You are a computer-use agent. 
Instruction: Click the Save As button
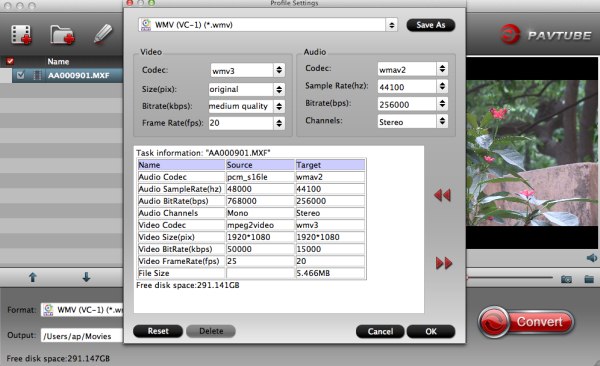[x=430, y=25]
